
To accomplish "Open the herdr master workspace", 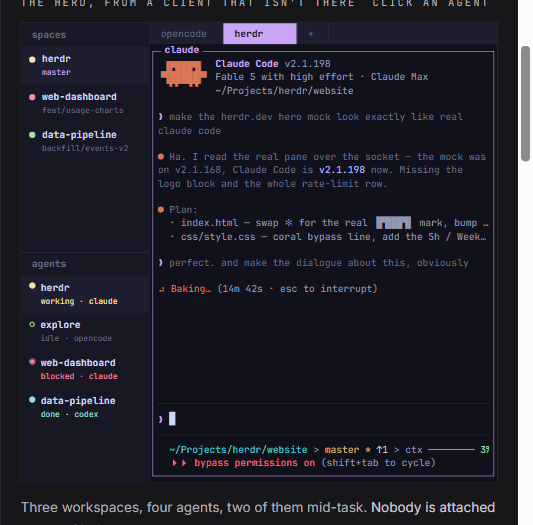I will [x=85, y=65].
